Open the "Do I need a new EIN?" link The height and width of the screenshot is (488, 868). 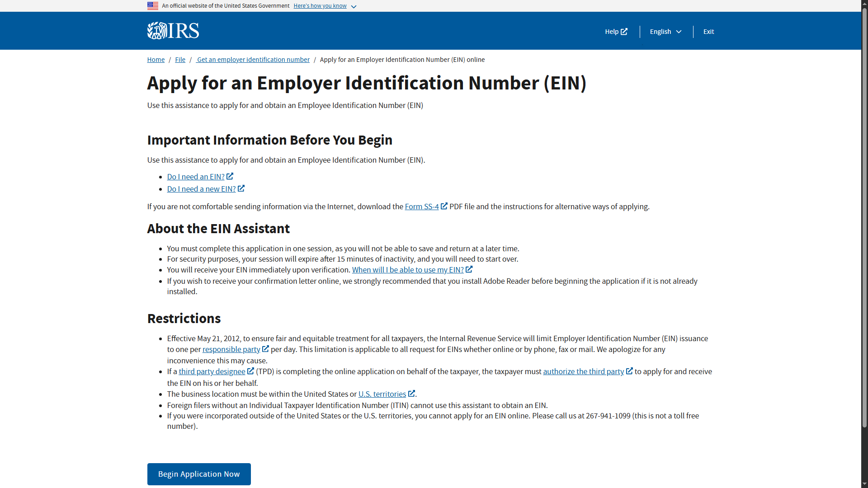coord(201,188)
